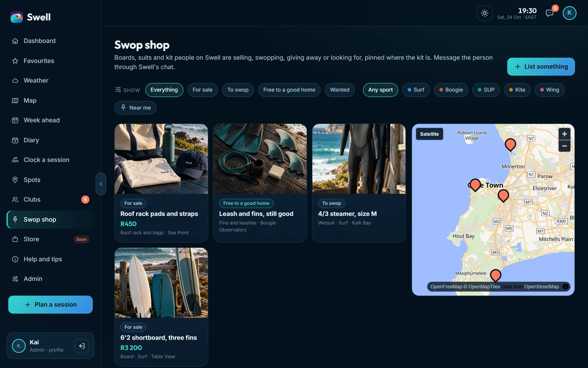Filter by Kite sport
Viewport: 588px width, 368px height.
[517, 90]
